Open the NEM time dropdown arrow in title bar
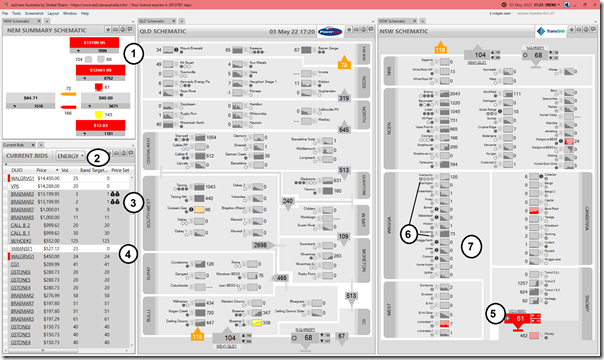Image resolution: width=604 pixels, height=360 pixels. pos(559,5)
